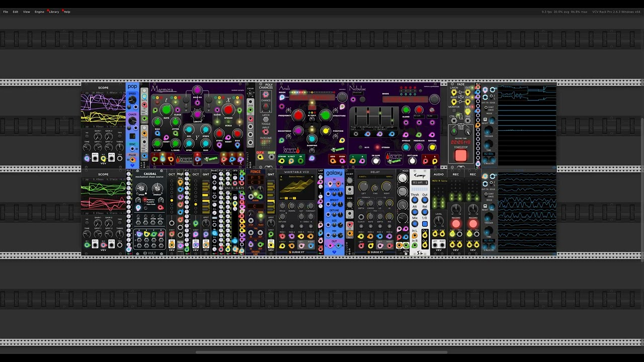This screenshot has width=644, height=362.
Task: Click the Pop module PULSE output jack
Action: coord(133,159)
